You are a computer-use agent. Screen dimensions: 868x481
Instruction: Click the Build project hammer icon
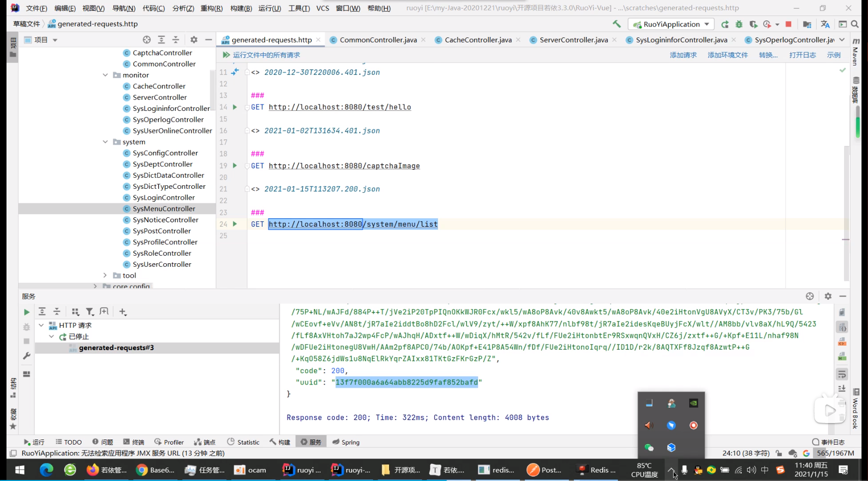pyautogui.click(x=617, y=24)
